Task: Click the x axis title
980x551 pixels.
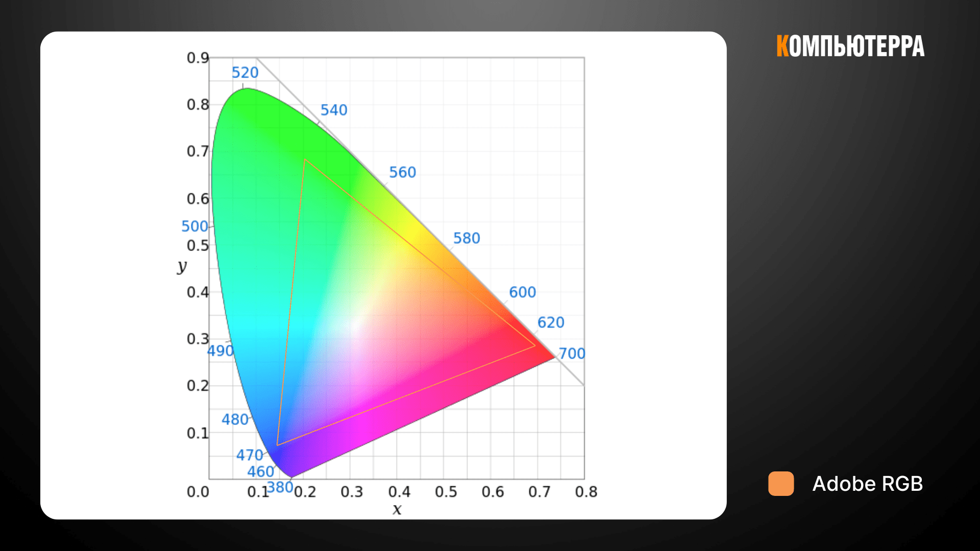Action: 397,509
